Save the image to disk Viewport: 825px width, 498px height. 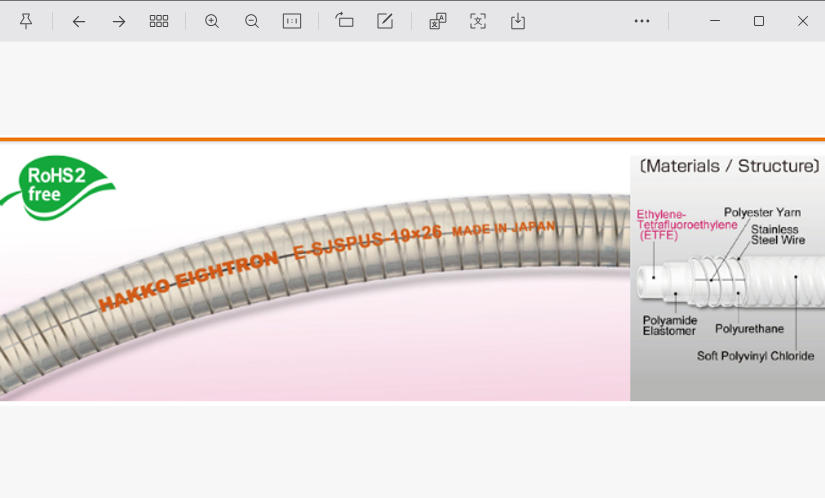click(518, 21)
